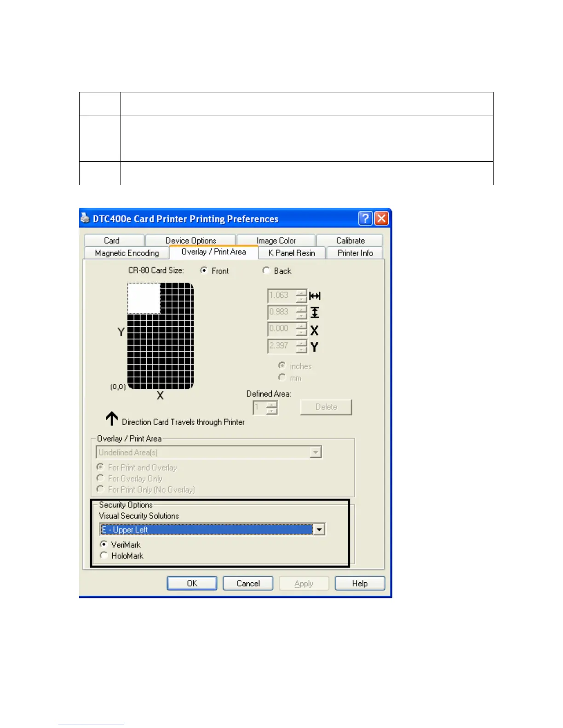Click the question mark help icon
The image size is (563, 728).
(x=365, y=218)
